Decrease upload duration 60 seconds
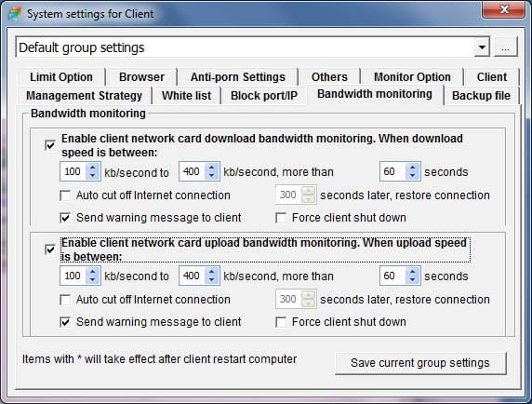The width and height of the screenshot is (532, 404). (412, 280)
